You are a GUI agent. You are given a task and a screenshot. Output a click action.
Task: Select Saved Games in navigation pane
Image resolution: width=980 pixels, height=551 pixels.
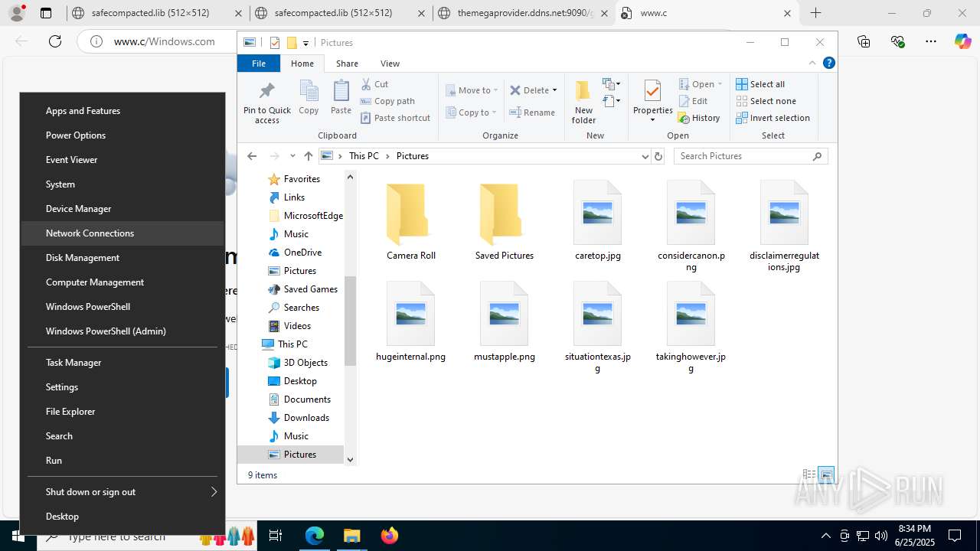click(x=310, y=289)
